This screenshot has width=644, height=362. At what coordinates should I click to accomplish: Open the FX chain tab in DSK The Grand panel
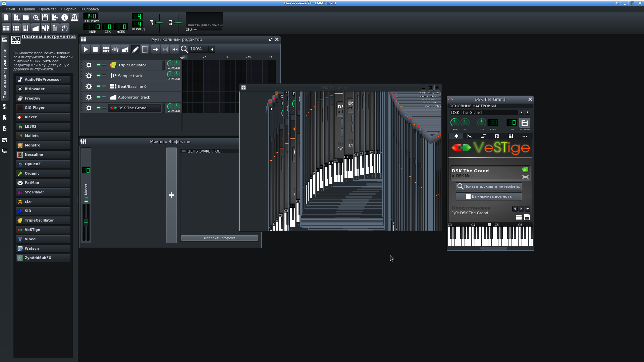click(497, 136)
